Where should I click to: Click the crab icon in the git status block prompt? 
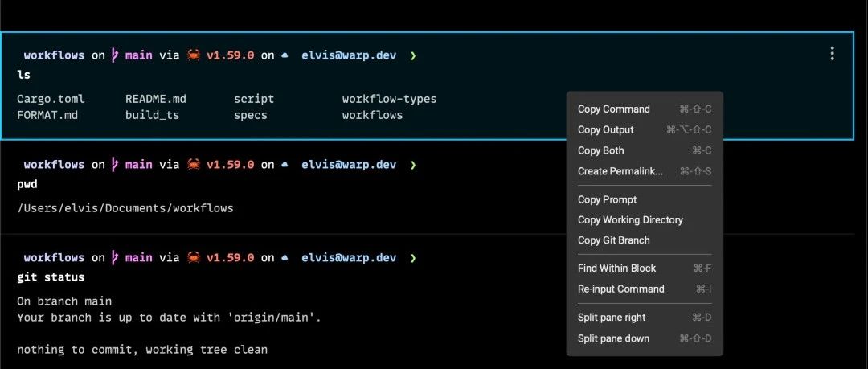(193, 257)
